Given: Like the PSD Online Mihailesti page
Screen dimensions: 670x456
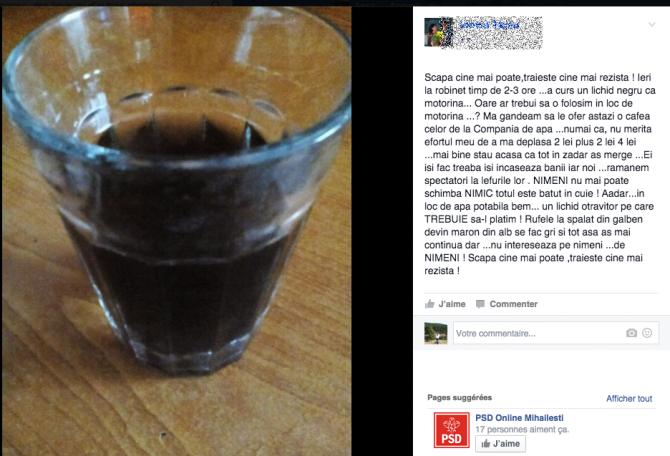Looking at the screenshot, I should 500,444.
